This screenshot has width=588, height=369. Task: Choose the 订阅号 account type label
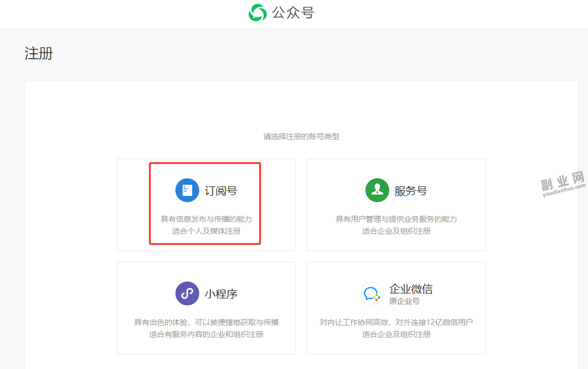tap(221, 191)
